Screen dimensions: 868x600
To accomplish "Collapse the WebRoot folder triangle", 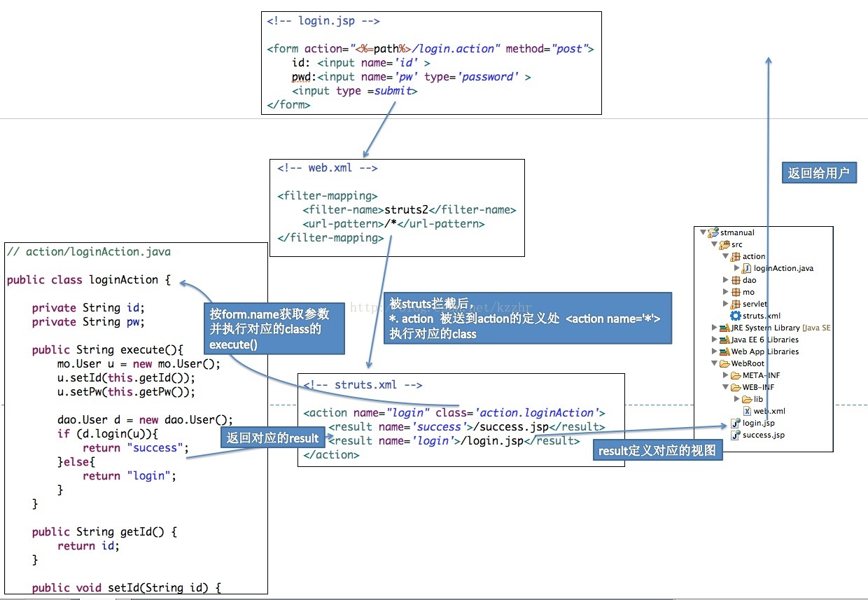I will tap(715, 363).
